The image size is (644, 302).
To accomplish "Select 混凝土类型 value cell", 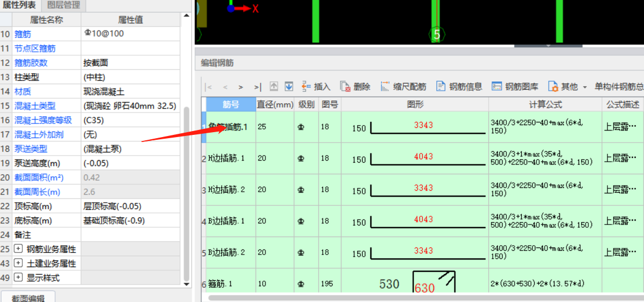I will point(131,106).
